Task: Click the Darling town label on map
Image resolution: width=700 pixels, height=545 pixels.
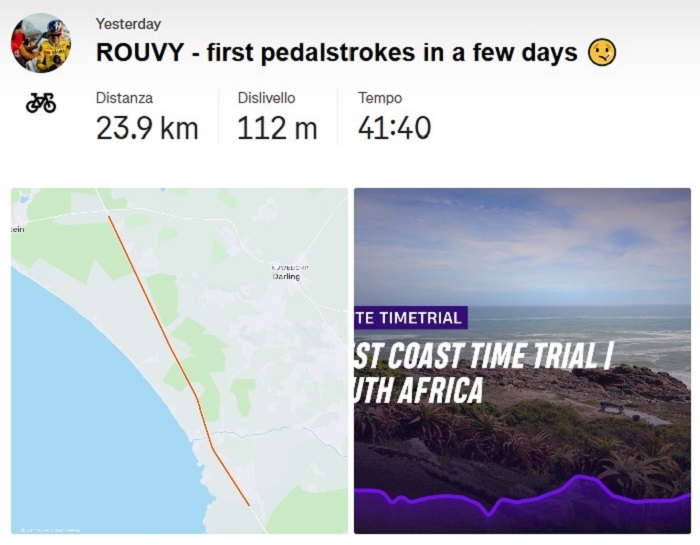Action: point(289,276)
